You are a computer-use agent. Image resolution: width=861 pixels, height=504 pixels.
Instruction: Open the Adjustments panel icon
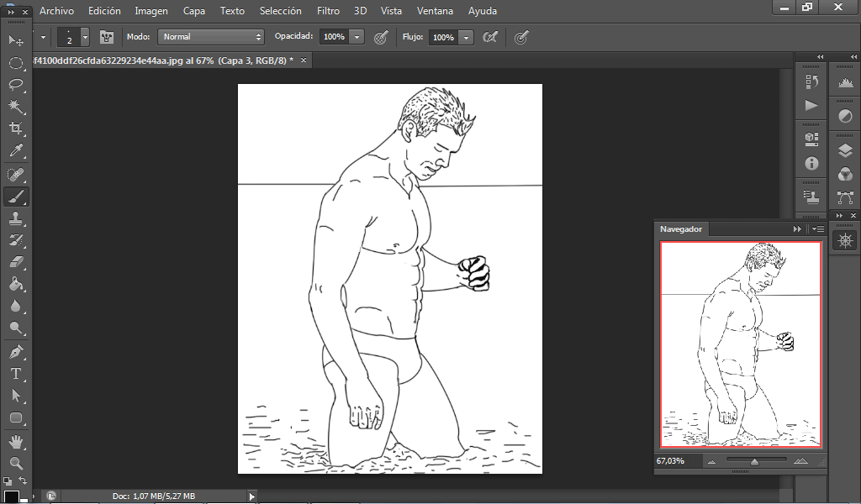[845, 116]
